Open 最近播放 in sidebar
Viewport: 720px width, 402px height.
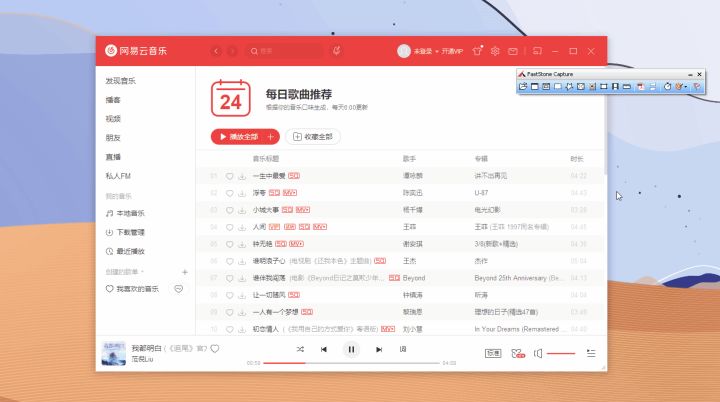[x=125, y=251]
